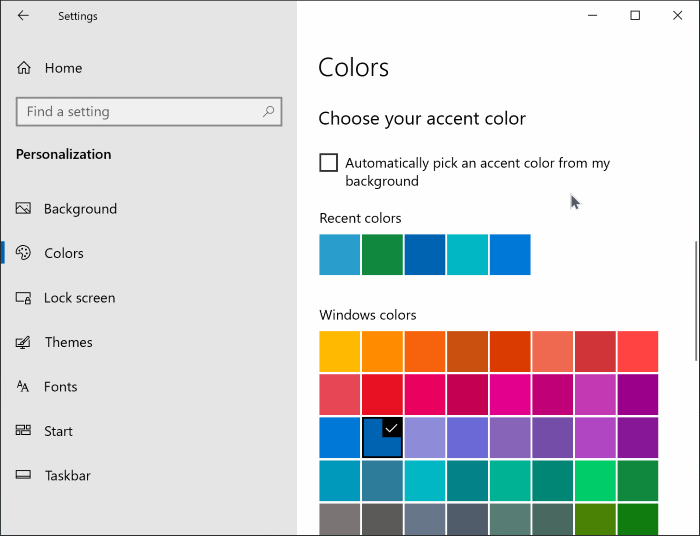
Task: Pick the dark blue recent color
Action: [425, 254]
